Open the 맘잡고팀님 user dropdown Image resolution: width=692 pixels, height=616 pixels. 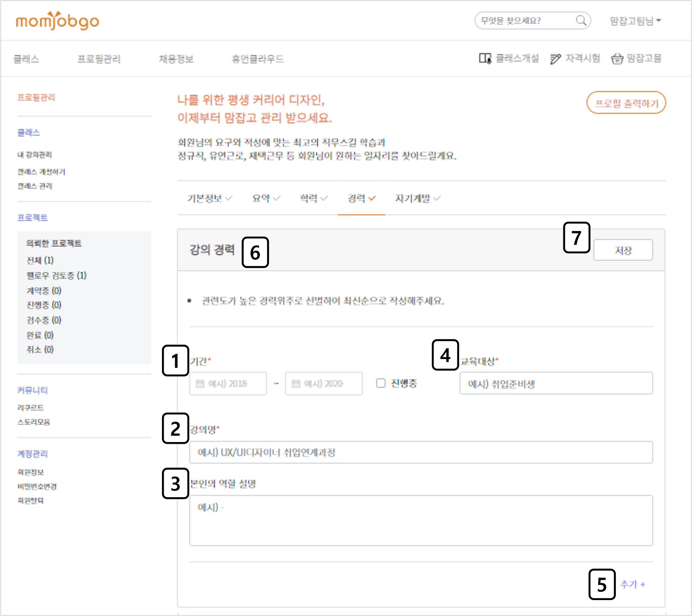[635, 21]
